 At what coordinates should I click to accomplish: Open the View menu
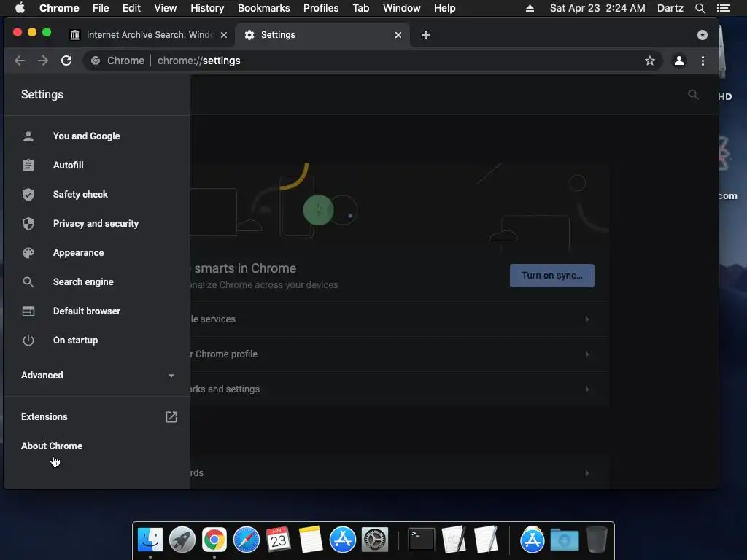point(166,8)
